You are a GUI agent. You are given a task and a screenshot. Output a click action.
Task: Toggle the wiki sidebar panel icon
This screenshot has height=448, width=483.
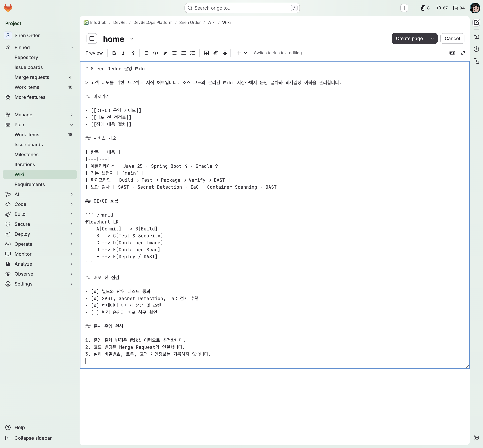click(x=92, y=38)
